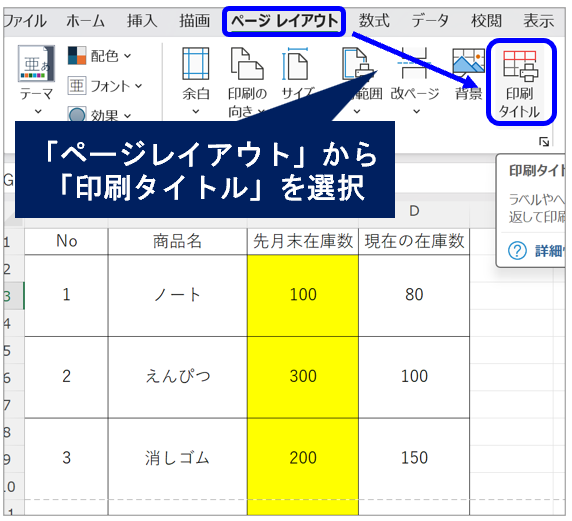Image resolution: width=572 pixels, height=521 pixels.
Task: Switch to the データ tab
Action: point(430,21)
